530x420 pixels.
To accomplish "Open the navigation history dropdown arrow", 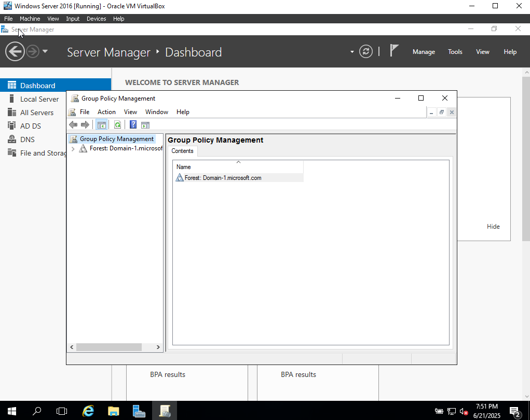I will (x=45, y=52).
